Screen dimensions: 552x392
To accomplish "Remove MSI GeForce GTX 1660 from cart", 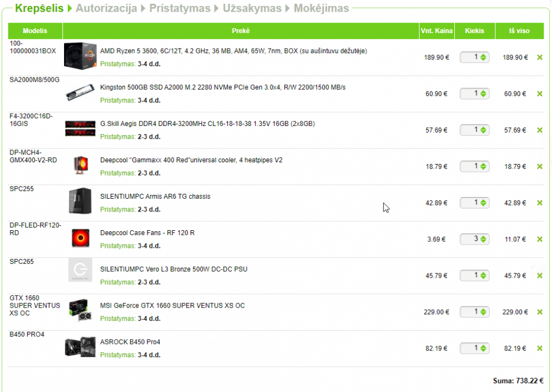I will click(x=539, y=312).
